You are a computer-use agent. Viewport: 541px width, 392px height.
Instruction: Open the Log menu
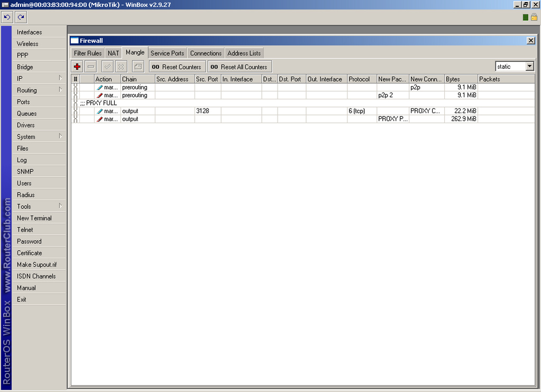click(x=39, y=160)
